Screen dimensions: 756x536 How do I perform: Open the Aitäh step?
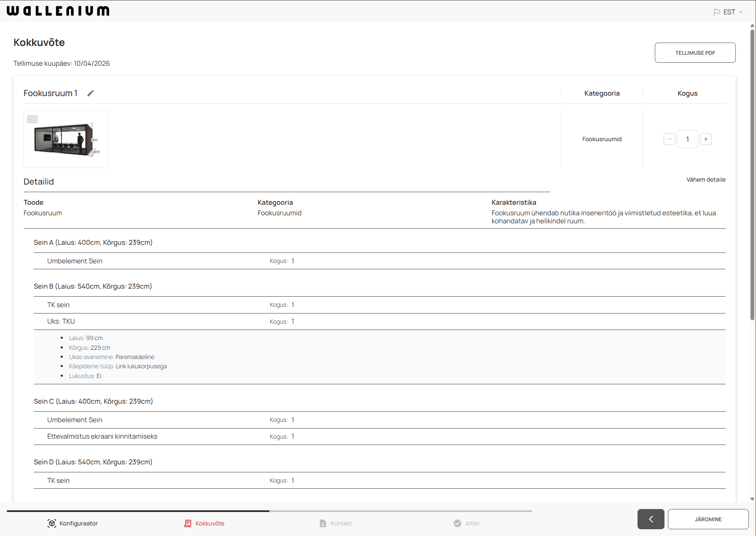coord(472,523)
